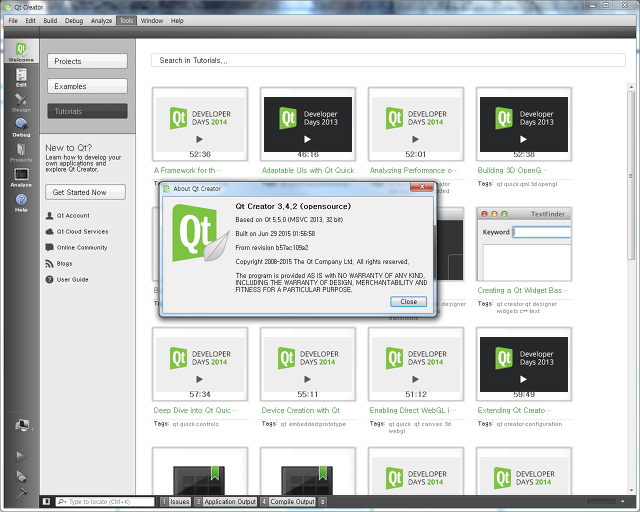Play the Extending Qt Creator video thumbnail
The image size is (640, 512).
(524, 365)
